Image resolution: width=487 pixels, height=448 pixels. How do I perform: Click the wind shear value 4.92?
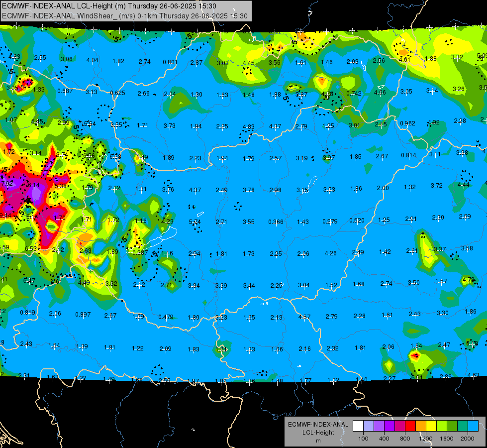(434, 122)
